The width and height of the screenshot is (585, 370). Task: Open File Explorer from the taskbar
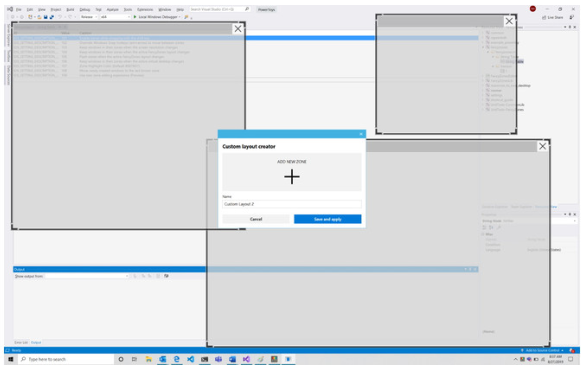point(148,359)
